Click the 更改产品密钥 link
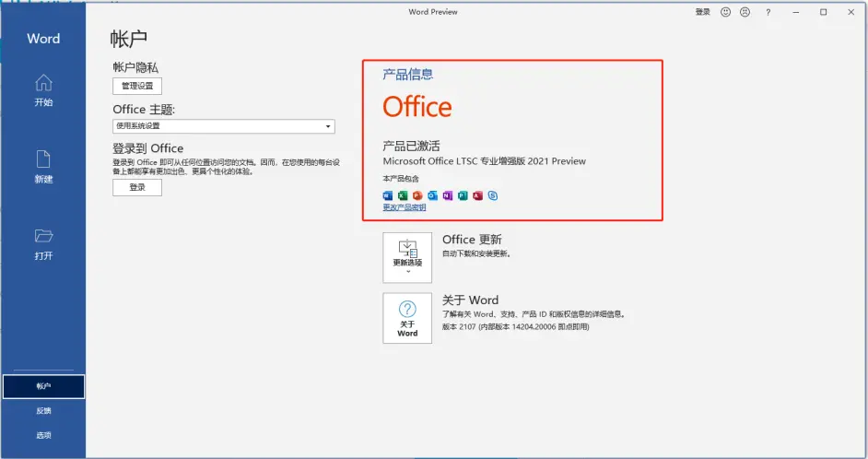868x459 pixels. [405, 207]
